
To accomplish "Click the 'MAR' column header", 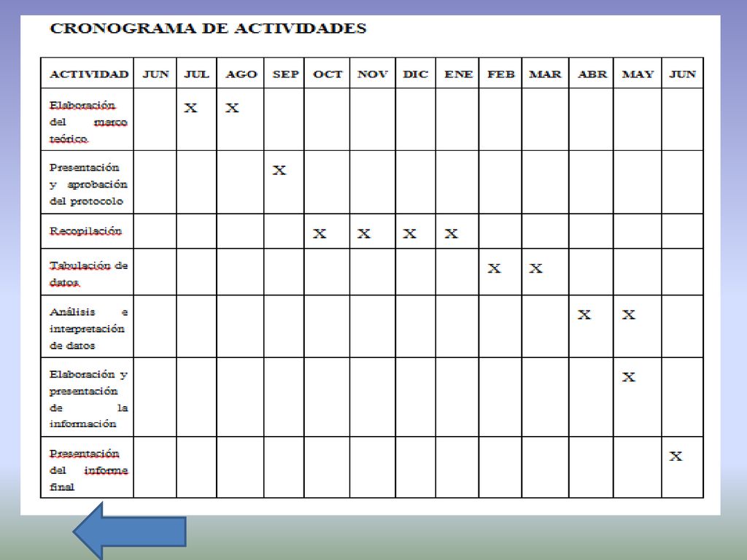I will 546,74.
